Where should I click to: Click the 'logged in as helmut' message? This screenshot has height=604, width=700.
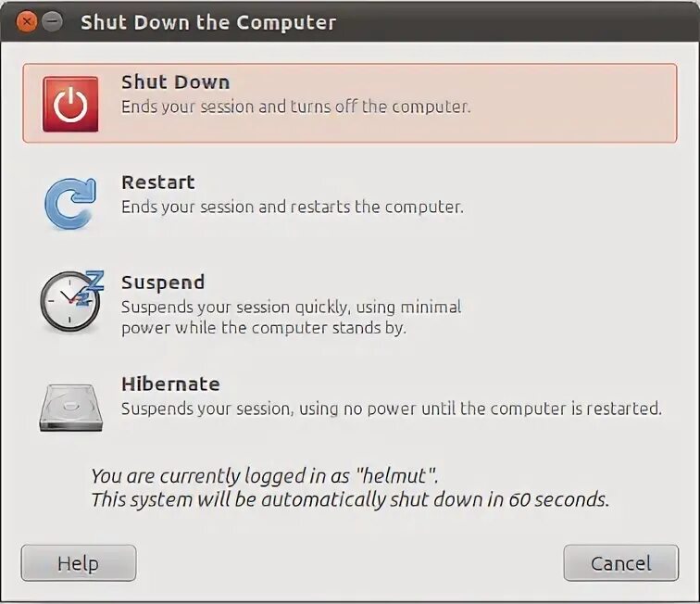coord(265,476)
